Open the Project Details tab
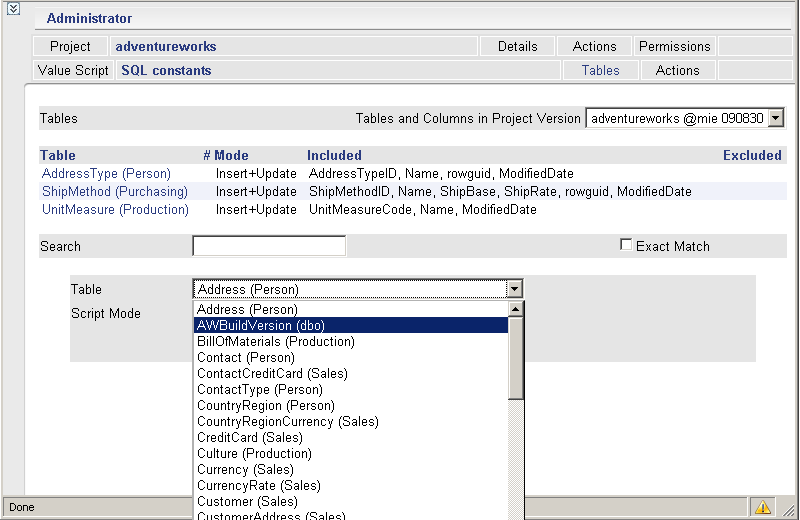This screenshot has height=520, width=800. [x=517, y=46]
